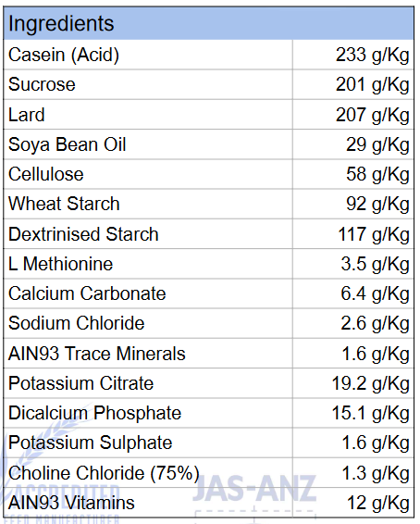Select the Sucrose ingredient cell
This screenshot has width=420, height=524.
point(148,84)
